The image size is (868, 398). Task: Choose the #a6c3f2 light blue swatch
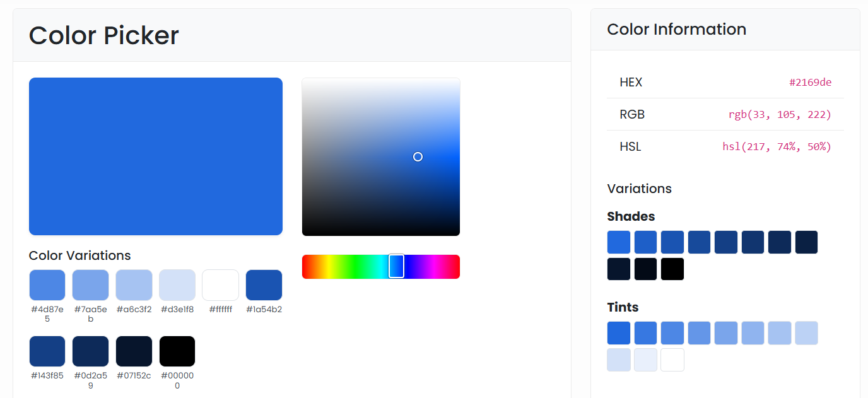(134, 285)
